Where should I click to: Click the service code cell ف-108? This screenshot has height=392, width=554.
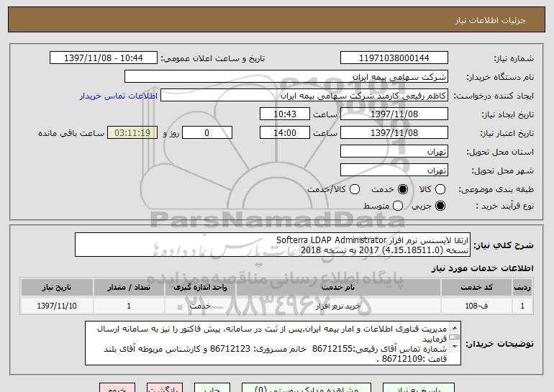coord(476,306)
